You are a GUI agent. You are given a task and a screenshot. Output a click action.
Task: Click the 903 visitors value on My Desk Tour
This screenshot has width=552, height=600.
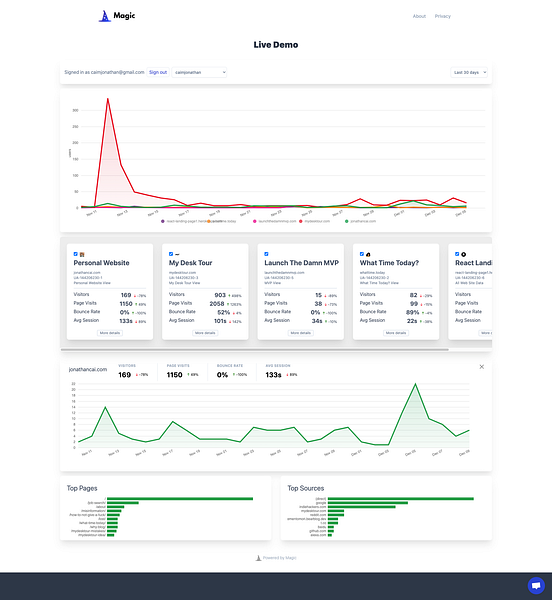click(220, 295)
